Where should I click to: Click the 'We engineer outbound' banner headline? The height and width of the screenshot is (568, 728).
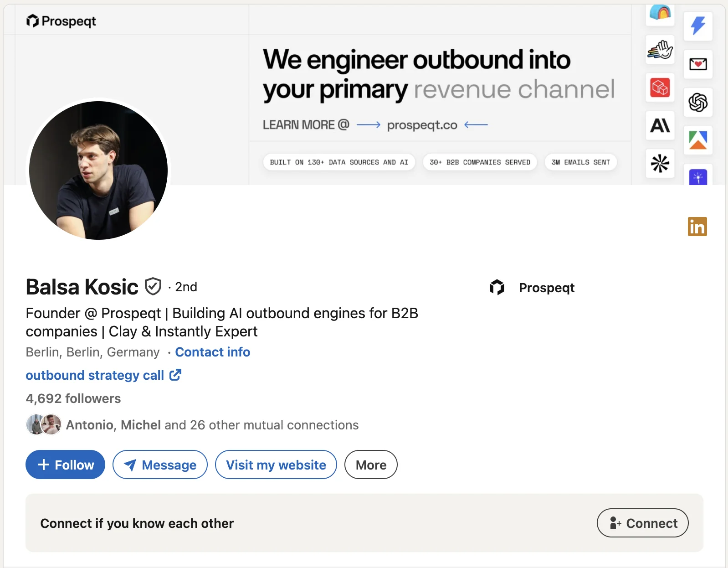tap(439, 74)
